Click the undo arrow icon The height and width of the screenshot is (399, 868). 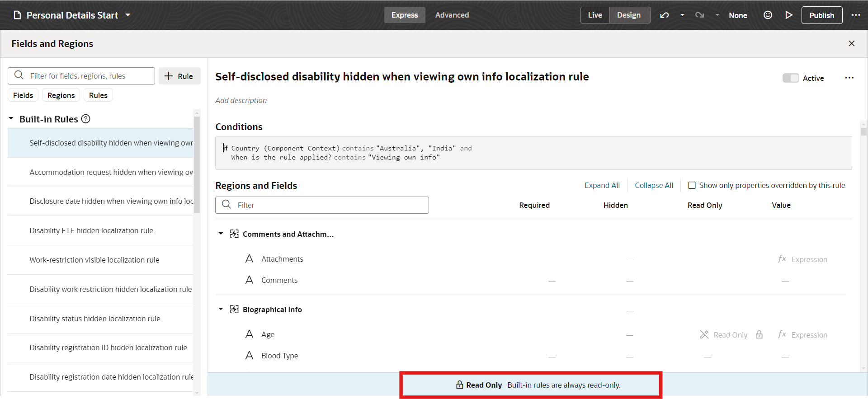(664, 15)
